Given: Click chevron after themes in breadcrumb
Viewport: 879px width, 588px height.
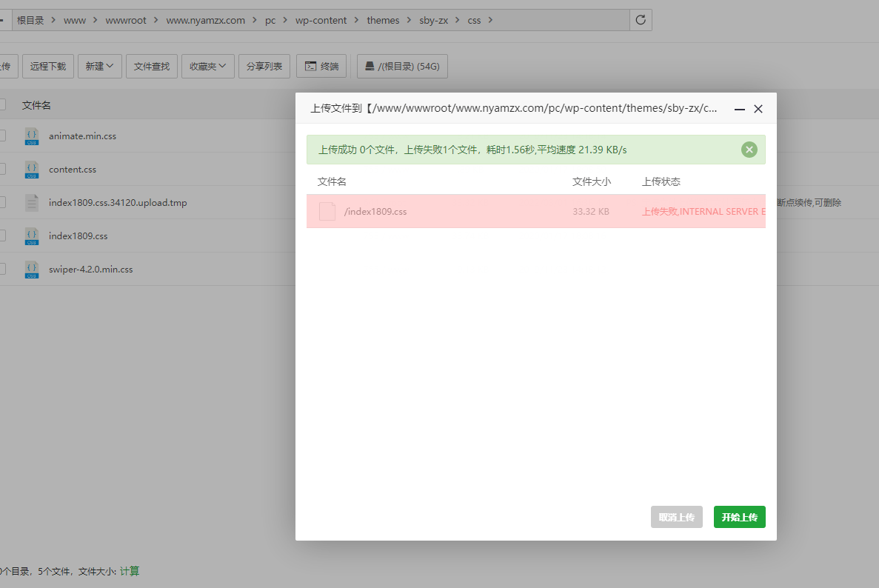Looking at the screenshot, I should coord(409,20).
